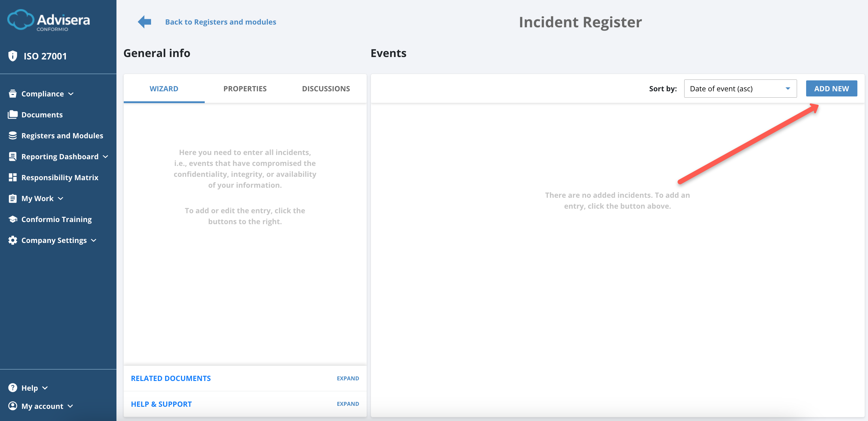Click the Compliance briefcase icon
Viewport: 868px width, 421px height.
(x=12, y=94)
